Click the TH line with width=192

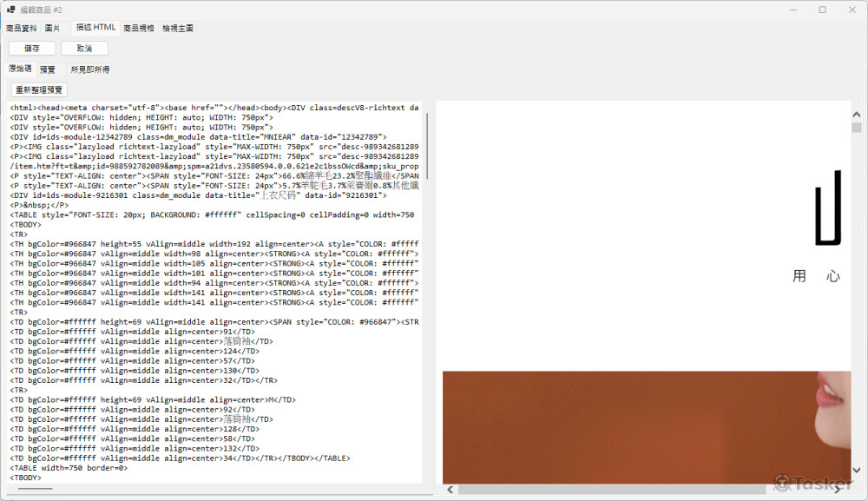tap(214, 244)
